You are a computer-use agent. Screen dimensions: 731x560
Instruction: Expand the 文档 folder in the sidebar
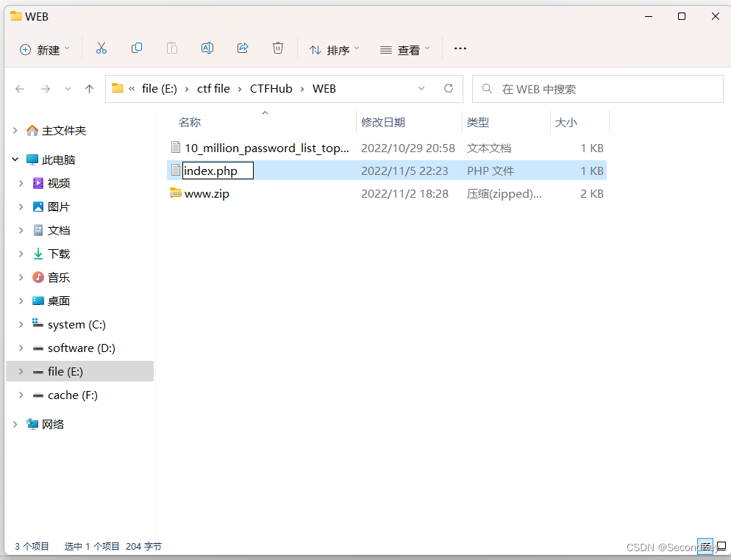[21, 230]
